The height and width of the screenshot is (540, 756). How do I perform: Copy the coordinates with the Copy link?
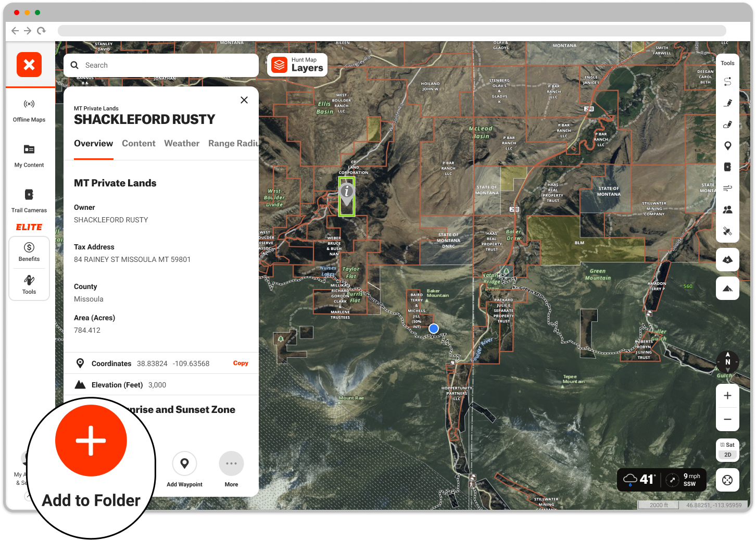pos(241,363)
